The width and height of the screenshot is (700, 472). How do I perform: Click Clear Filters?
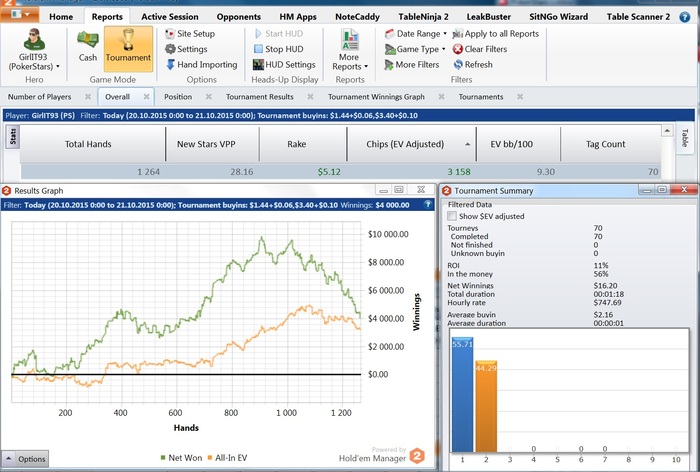click(x=480, y=49)
